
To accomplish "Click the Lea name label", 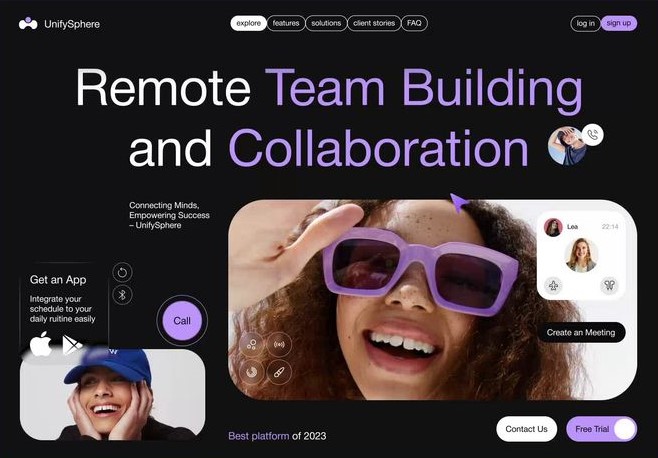I will point(572,227).
